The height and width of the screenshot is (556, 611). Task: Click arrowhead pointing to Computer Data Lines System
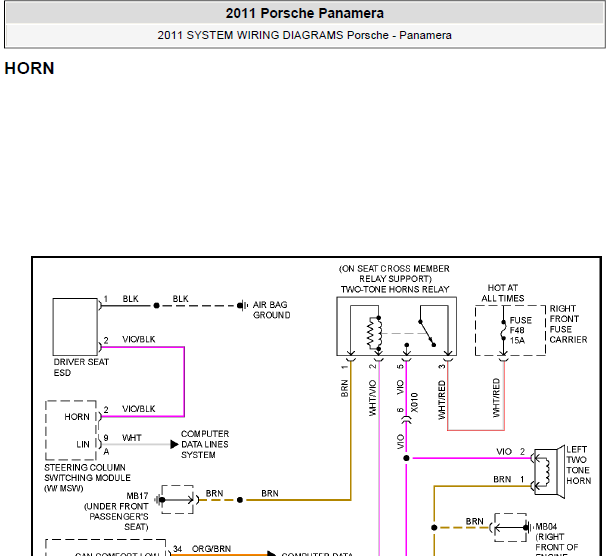coord(175,444)
